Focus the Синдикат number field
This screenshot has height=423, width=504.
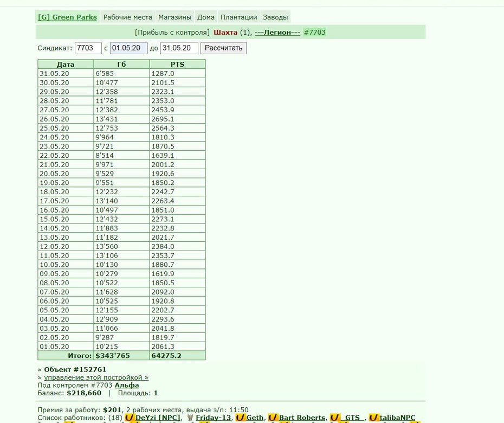88,48
